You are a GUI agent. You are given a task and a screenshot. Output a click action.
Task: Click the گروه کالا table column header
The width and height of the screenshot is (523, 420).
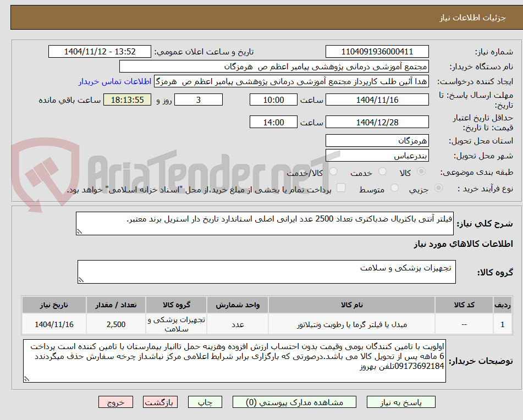coord(176,305)
